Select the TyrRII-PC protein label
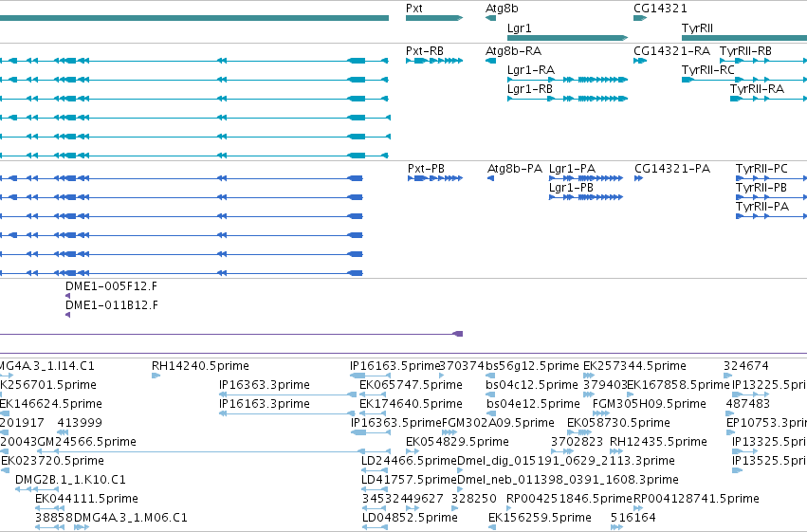The image size is (807, 532). coord(761,169)
